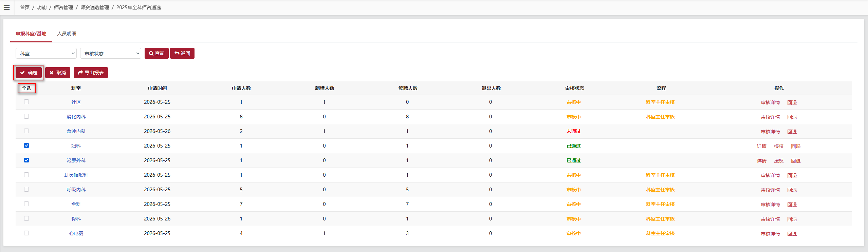
Task: Go to 首页 in breadcrumb
Action: pos(25,7)
